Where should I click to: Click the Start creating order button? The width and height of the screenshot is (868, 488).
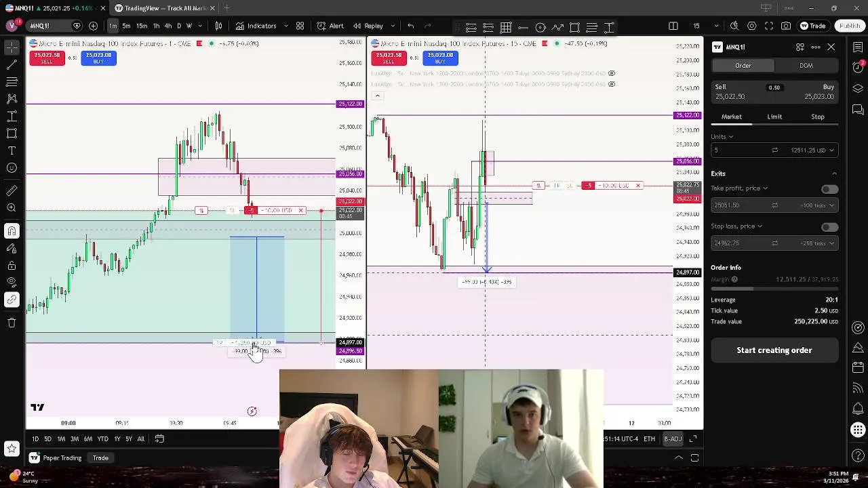774,350
